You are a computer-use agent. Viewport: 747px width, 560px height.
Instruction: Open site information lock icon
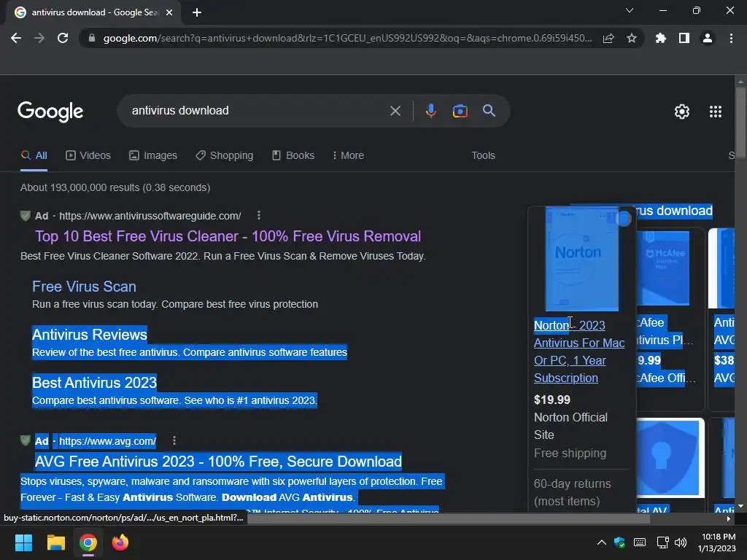tap(92, 38)
